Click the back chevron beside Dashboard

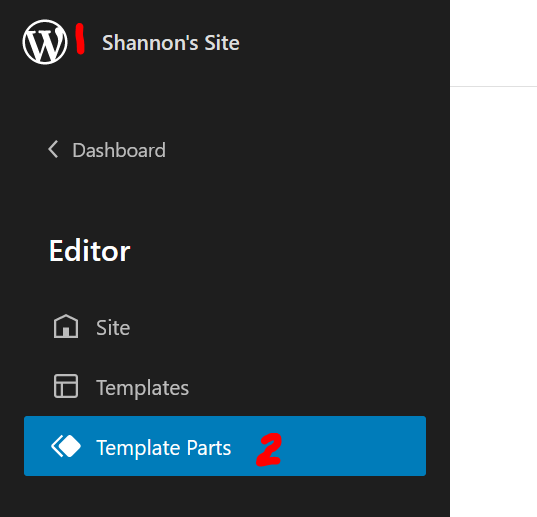point(53,149)
